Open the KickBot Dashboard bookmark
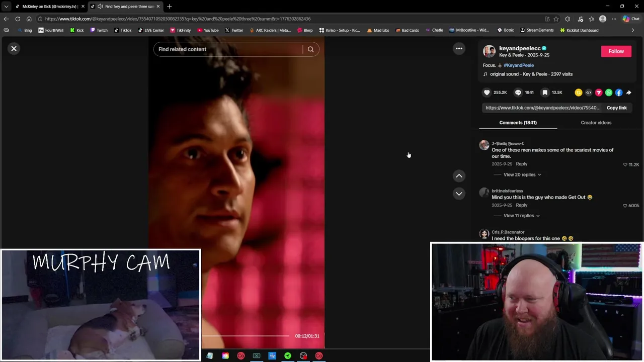The width and height of the screenshot is (644, 362). 579,30
